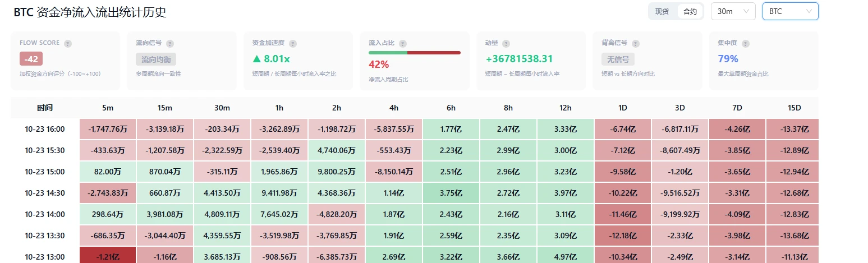Click the 7D column header
Viewport: 868px width, 263px height.
coord(738,108)
